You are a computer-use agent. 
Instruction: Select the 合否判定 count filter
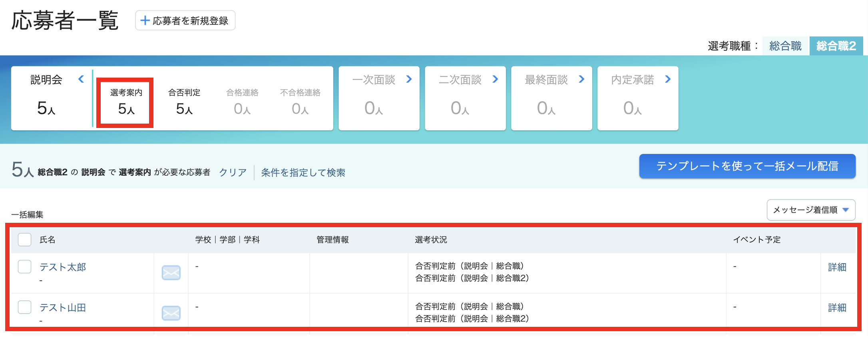[184, 102]
